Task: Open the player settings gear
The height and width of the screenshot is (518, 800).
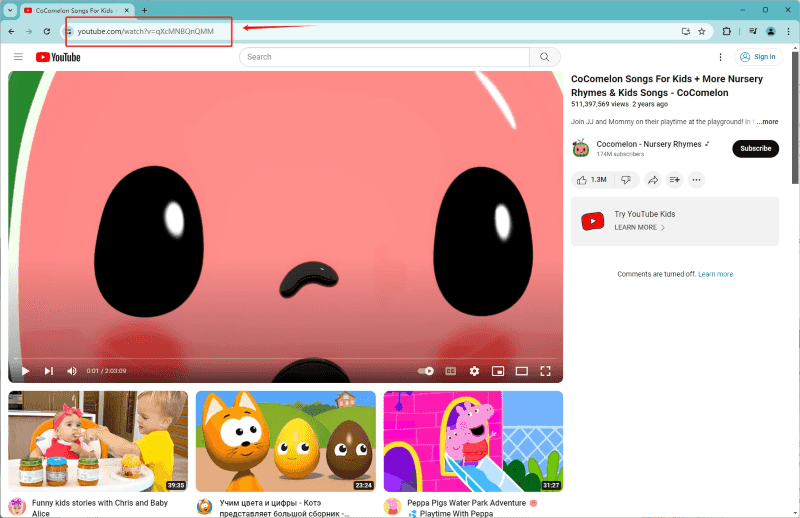Action: pyautogui.click(x=474, y=371)
